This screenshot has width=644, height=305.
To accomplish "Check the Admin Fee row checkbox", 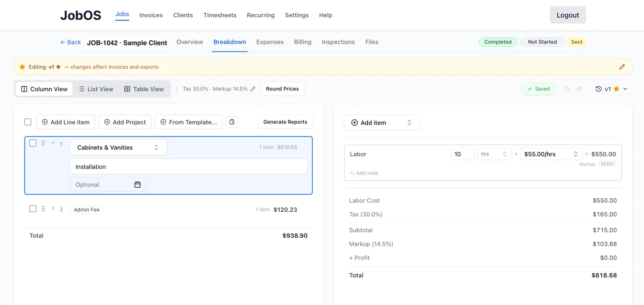I will [33, 209].
